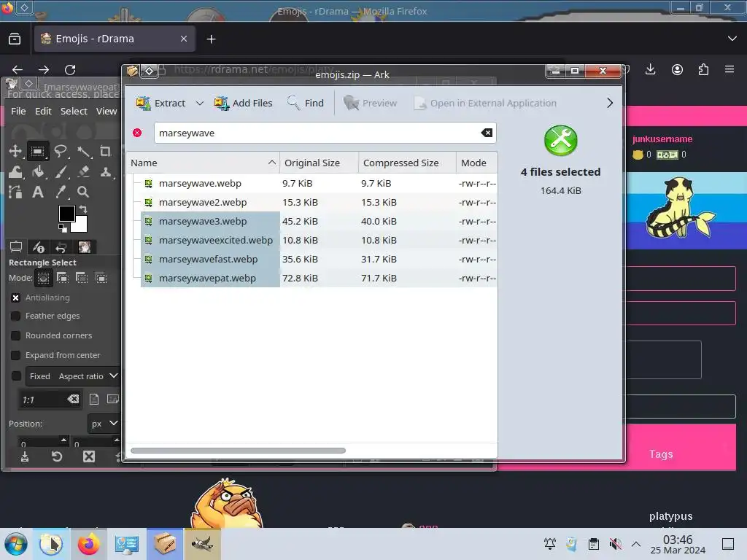Enable Feather edges option
The height and width of the screenshot is (560, 747).
coord(16,316)
